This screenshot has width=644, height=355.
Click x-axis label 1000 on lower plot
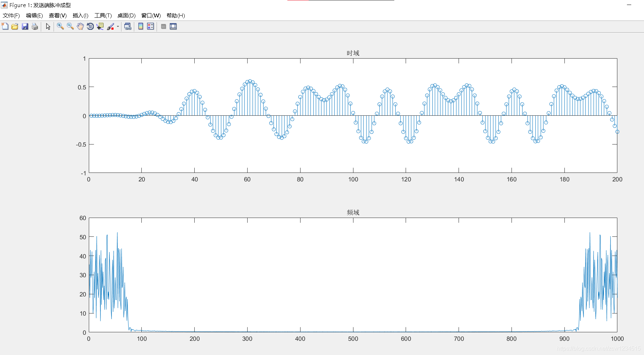click(617, 339)
